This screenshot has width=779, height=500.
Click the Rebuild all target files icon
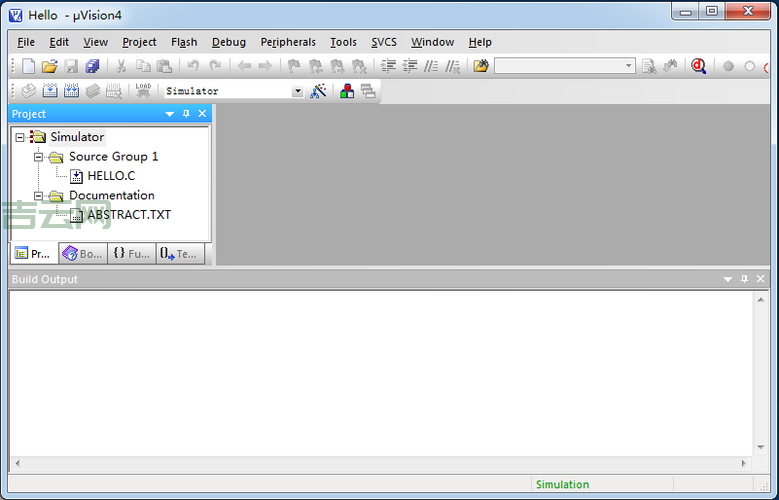tap(71, 91)
